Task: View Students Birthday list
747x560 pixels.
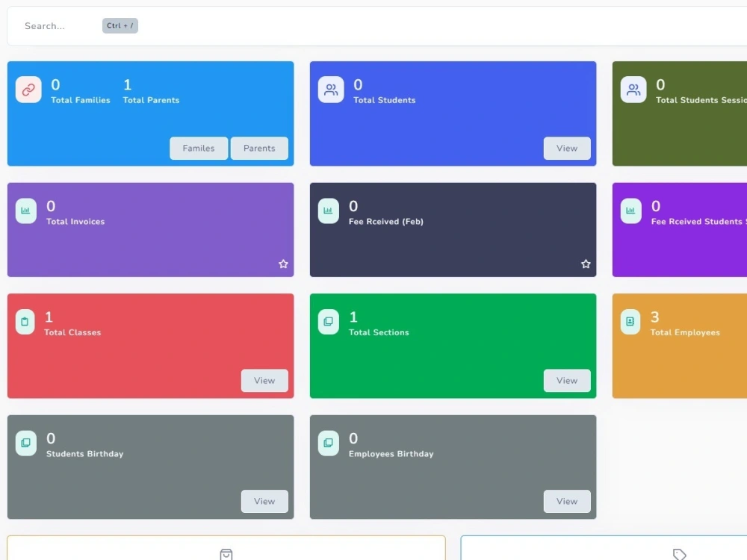Action: [x=264, y=502]
